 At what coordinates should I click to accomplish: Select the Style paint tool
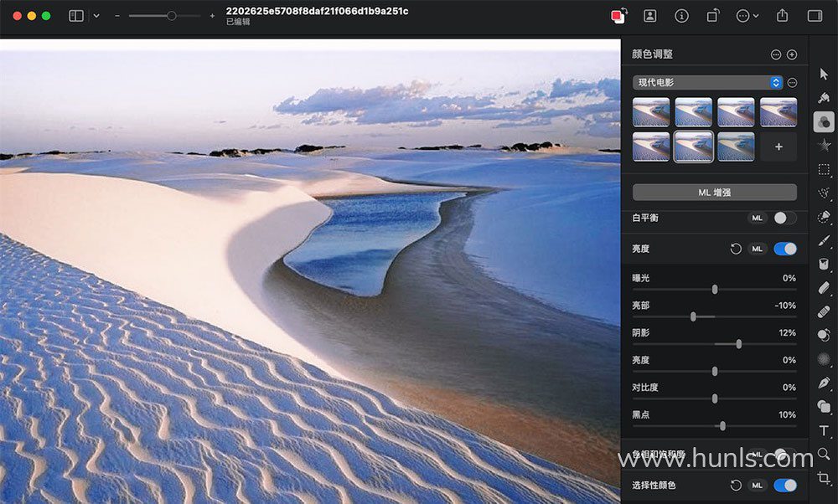tap(824, 98)
